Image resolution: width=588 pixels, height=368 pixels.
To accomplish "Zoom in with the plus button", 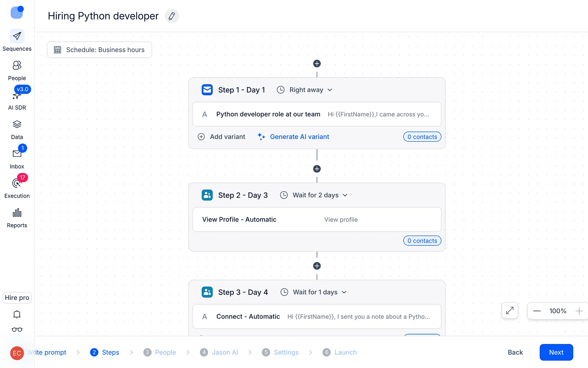I will (579, 311).
